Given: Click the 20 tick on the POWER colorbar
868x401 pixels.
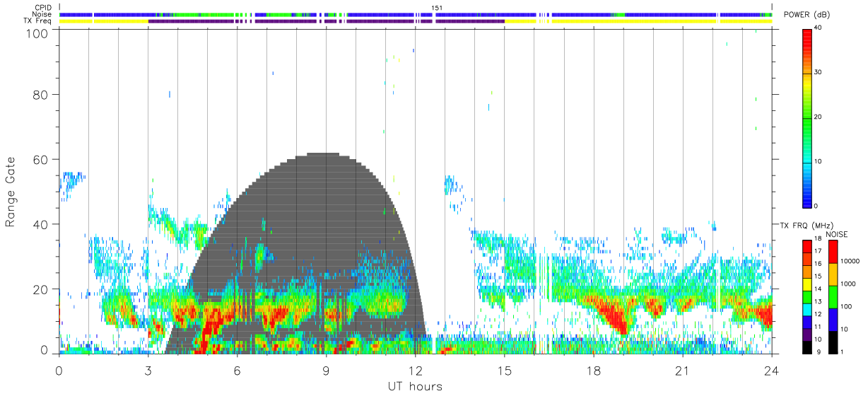Looking at the screenshot, I should (x=819, y=117).
